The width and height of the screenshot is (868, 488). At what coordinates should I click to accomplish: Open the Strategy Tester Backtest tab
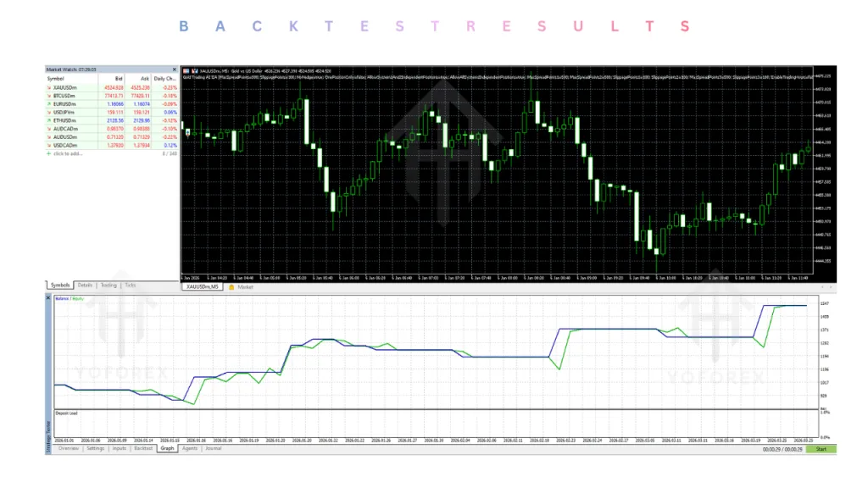click(142, 449)
